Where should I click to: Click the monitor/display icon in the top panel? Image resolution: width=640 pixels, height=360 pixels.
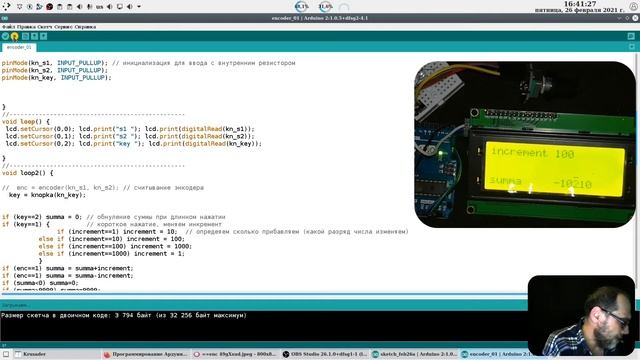coord(120,7)
